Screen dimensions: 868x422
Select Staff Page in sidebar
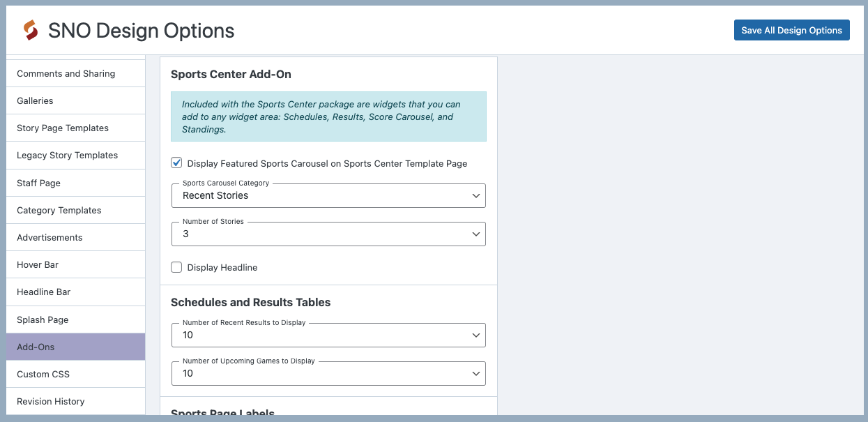point(75,183)
